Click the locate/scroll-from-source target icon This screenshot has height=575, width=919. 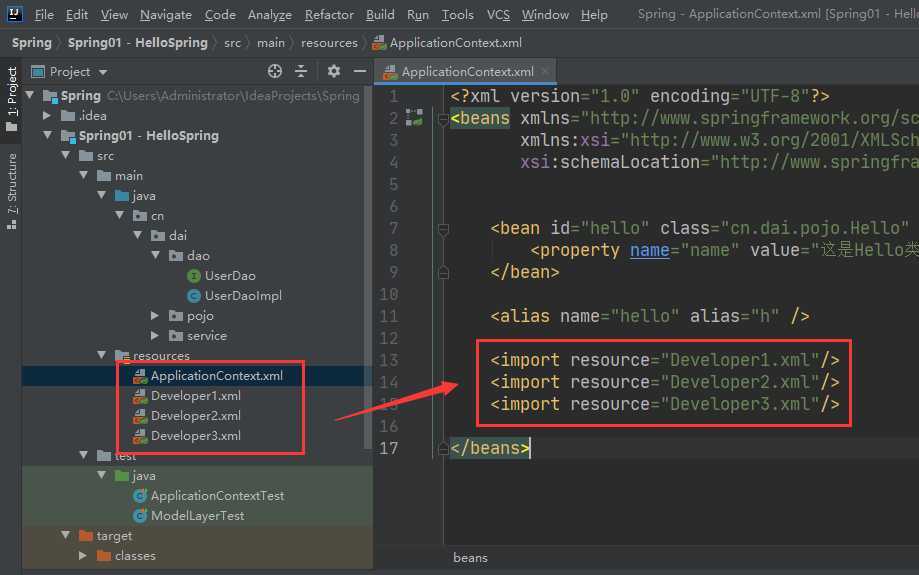[274, 72]
